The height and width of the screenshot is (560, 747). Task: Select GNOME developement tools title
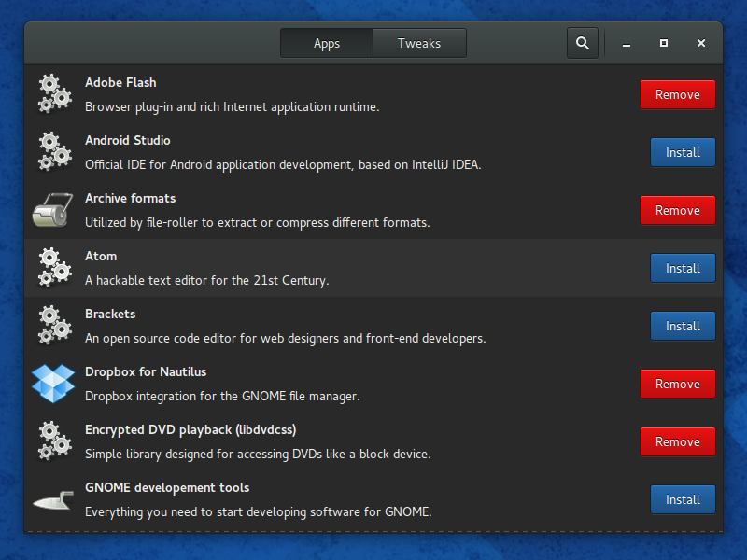tap(167, 487)
